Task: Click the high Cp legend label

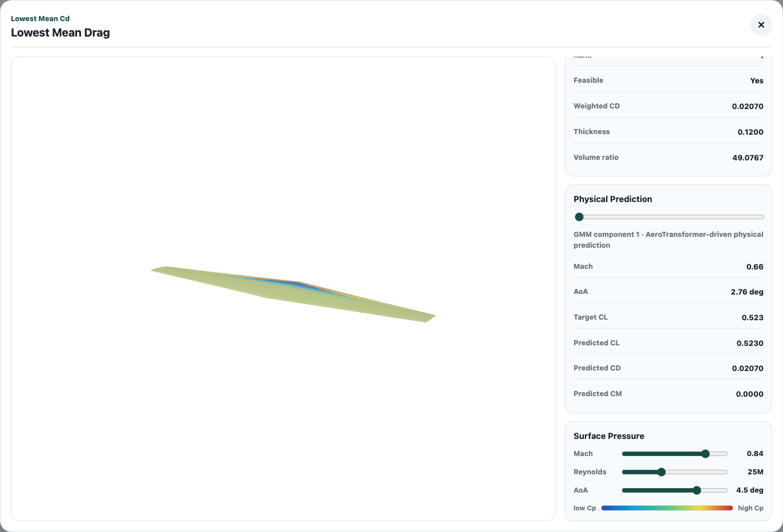Action: 750,508
